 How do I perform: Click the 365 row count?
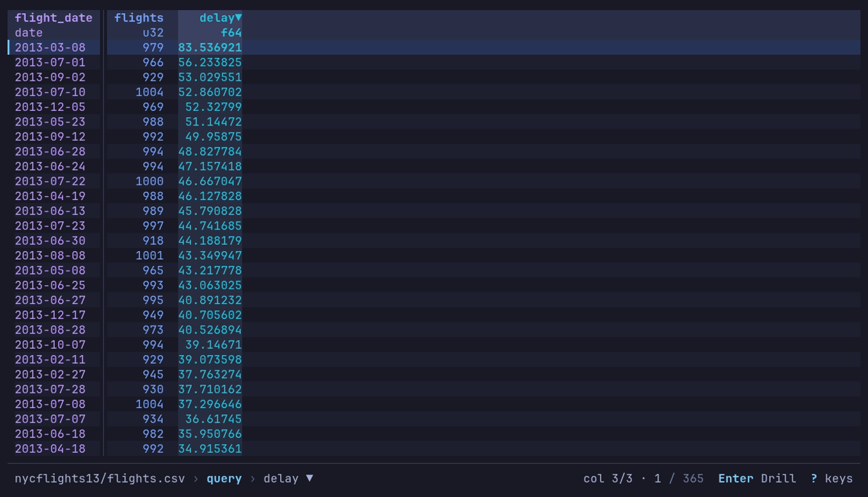point(693,478)
